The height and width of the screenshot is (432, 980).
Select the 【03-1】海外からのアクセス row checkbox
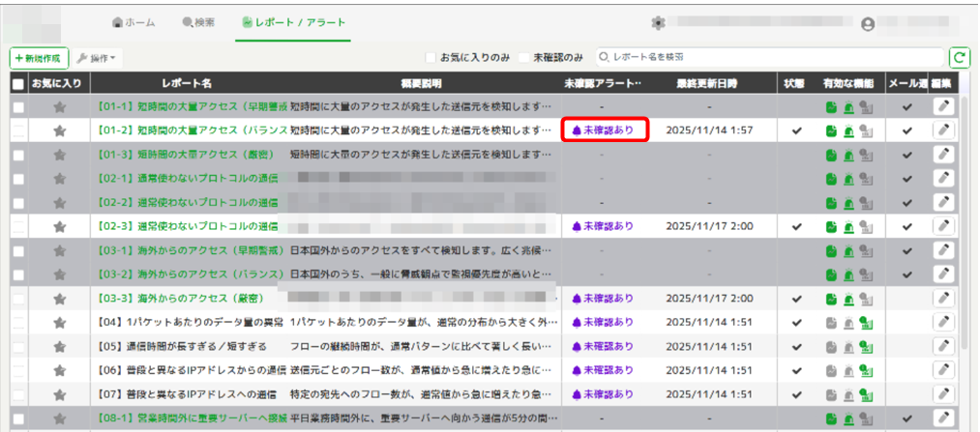point(18,251)
